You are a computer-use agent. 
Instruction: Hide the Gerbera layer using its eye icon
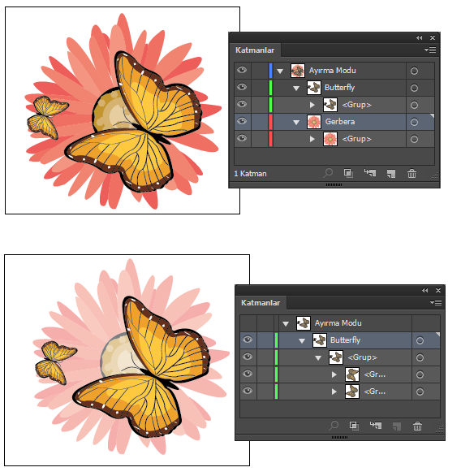(242, 121)
